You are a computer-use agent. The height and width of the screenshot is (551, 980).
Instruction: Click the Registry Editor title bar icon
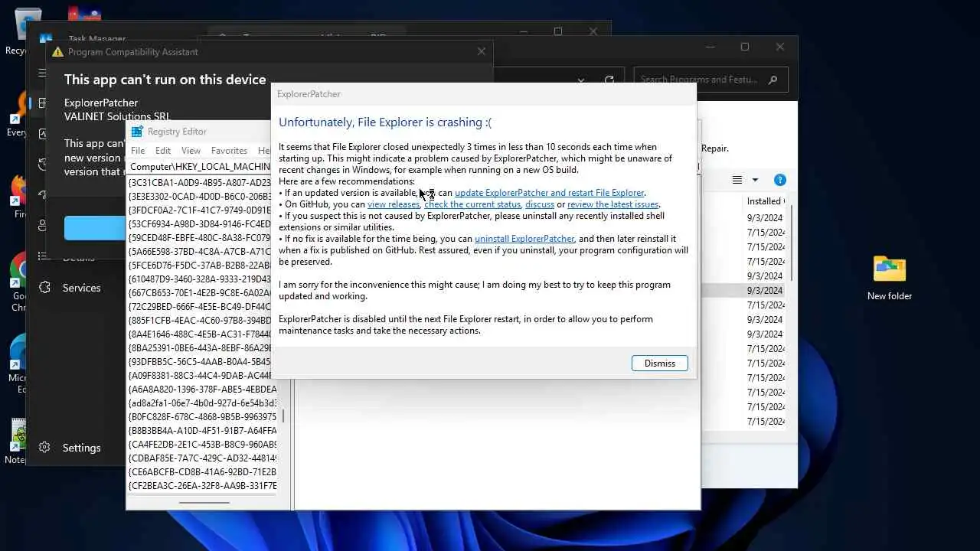click(x=137, y=132)
